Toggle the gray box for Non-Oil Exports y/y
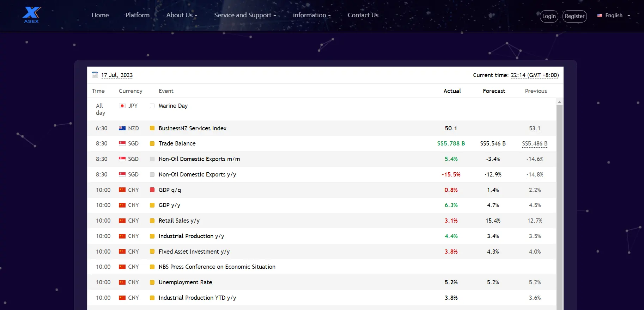Image resolution: width=644 pixels, height=310 pixels. click(x=152, y=174)
